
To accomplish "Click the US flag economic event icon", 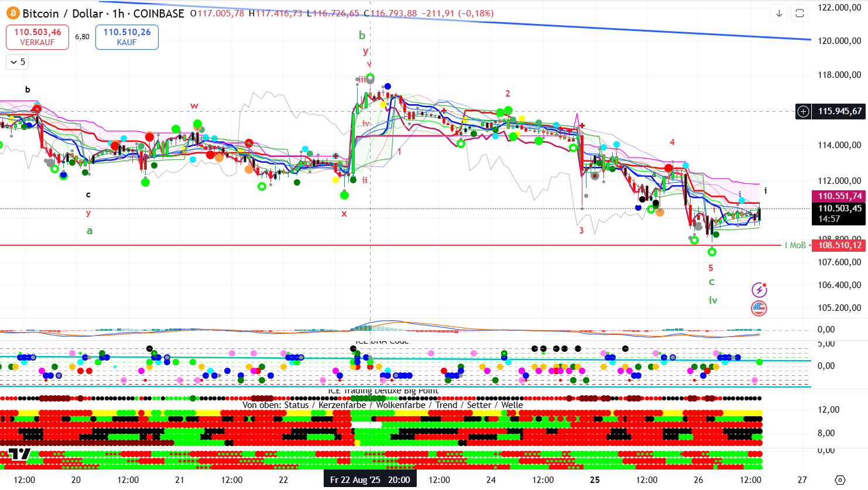I will click(759, 308).
